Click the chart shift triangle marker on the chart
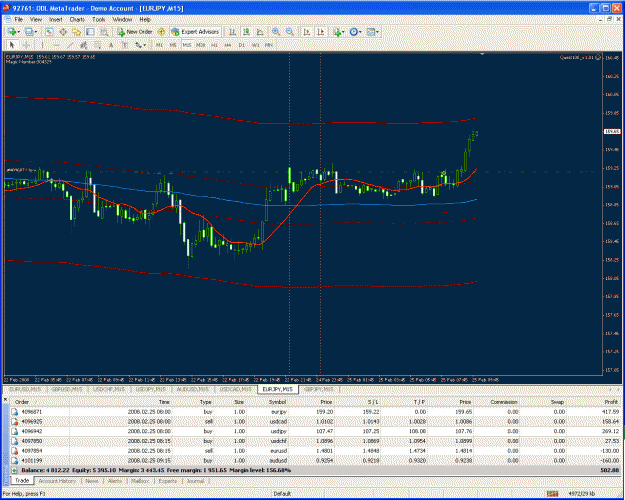This screenshot has width=625, height=500. [482, 54]
